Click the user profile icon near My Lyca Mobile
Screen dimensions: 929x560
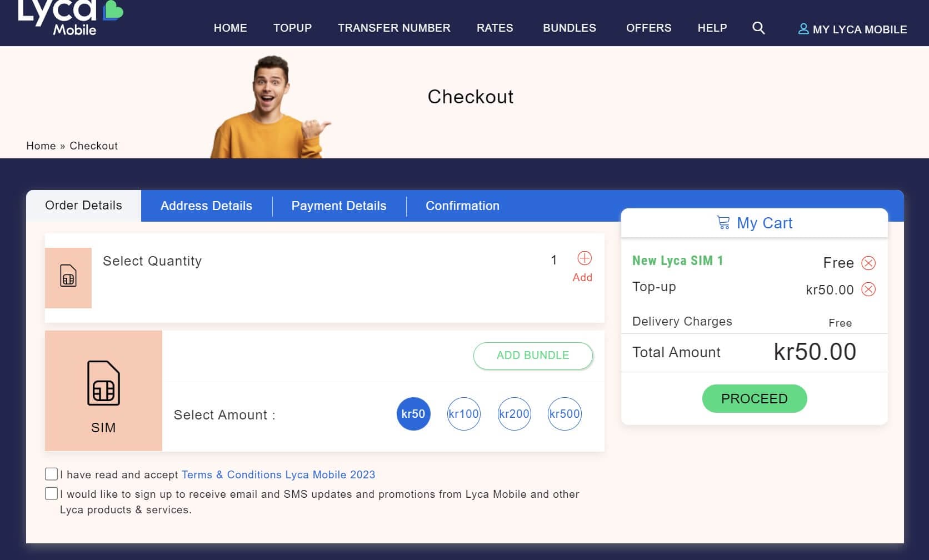(803, 28)
